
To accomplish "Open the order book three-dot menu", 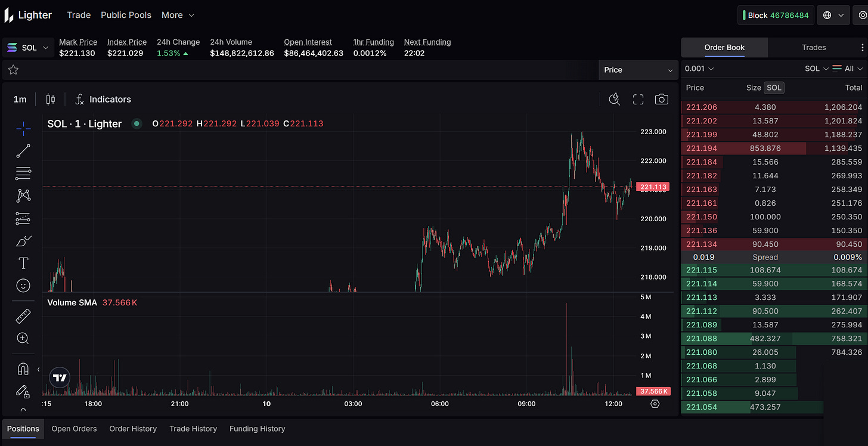I will pos(863,47).
